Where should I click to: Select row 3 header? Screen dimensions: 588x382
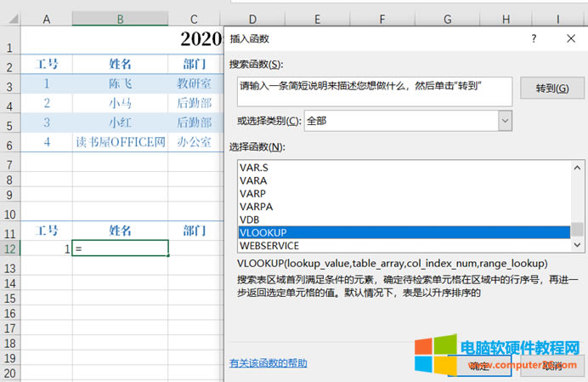pyautogui.click(x=10, y=84)
